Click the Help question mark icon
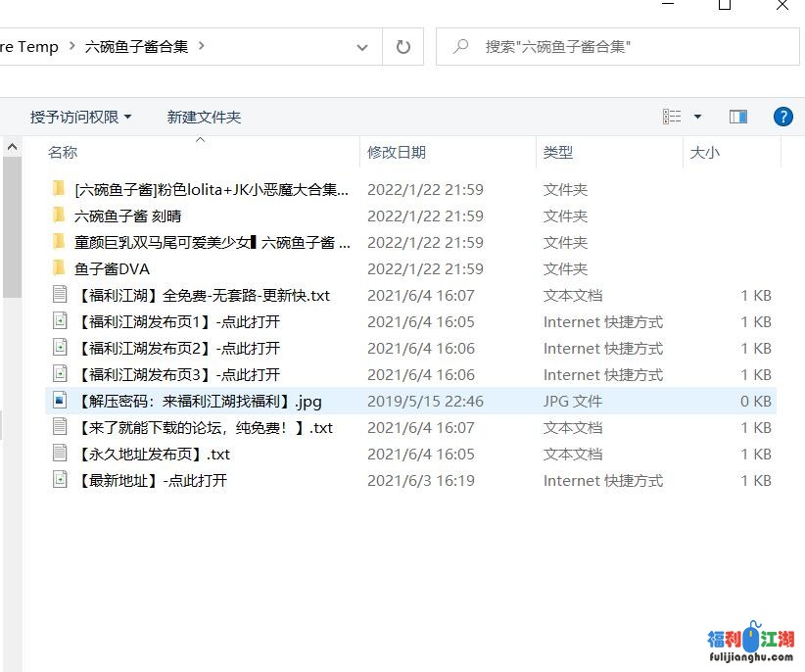Screen dimensions: 805x672 click(x=782, y=117)
